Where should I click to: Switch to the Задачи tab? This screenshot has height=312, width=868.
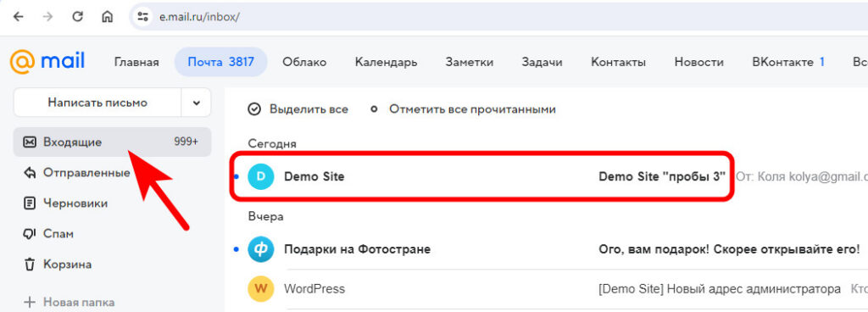(x=542, y=62)
